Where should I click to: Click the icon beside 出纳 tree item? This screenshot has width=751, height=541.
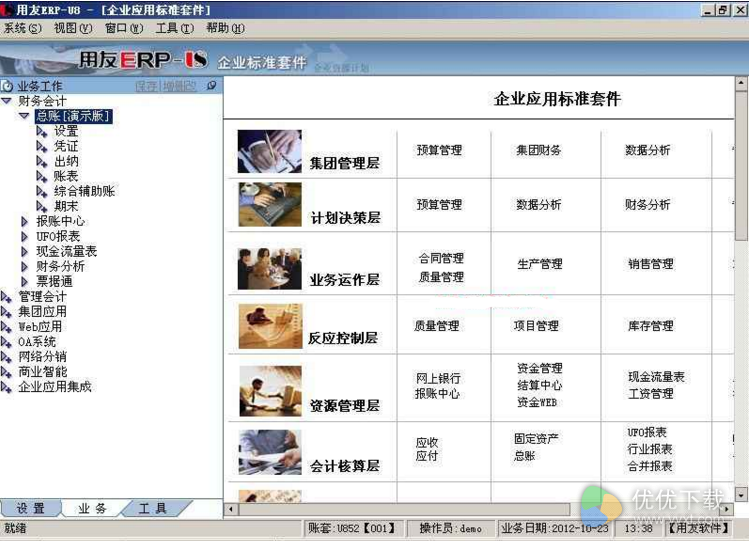coord(42,161)
